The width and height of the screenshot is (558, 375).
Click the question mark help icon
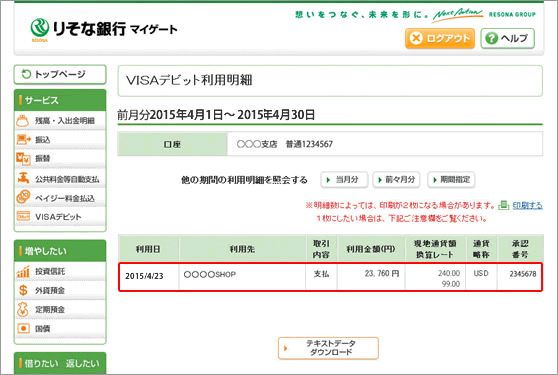491,38
